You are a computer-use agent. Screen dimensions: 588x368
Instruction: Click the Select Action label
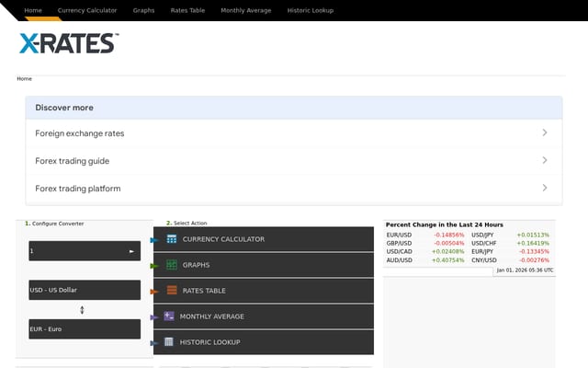[x=190, y=223]
